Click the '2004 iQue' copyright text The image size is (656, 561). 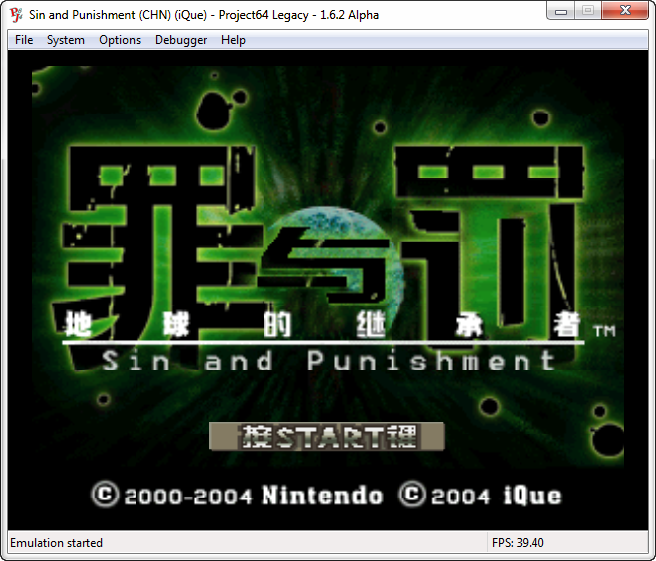tap(496, 496)
